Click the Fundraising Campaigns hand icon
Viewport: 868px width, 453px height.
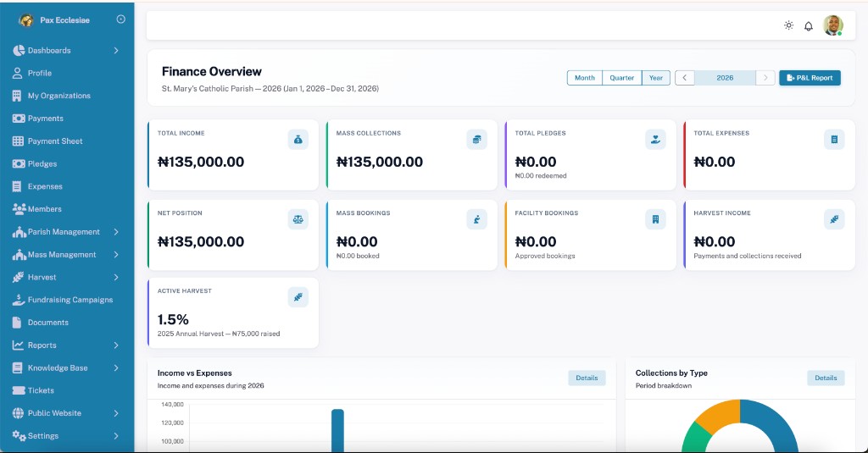point(19,300)
